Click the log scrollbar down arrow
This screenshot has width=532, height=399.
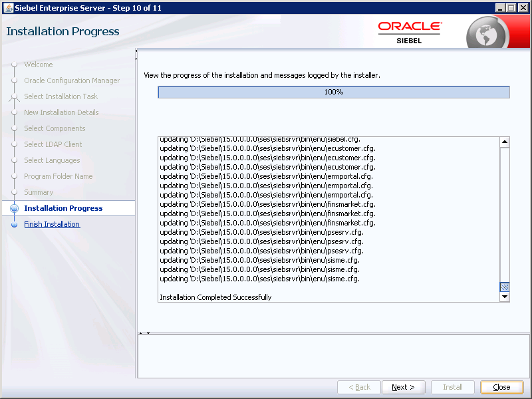(505, 297)
